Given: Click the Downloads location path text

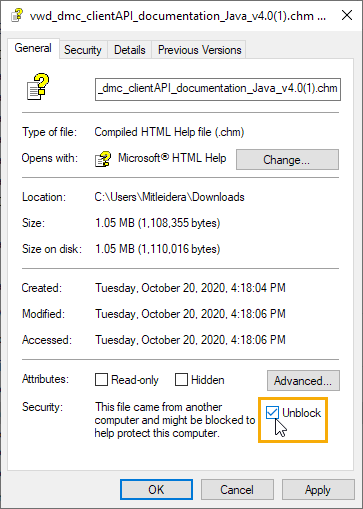Looking at the screenshot, I should [169, 197].
